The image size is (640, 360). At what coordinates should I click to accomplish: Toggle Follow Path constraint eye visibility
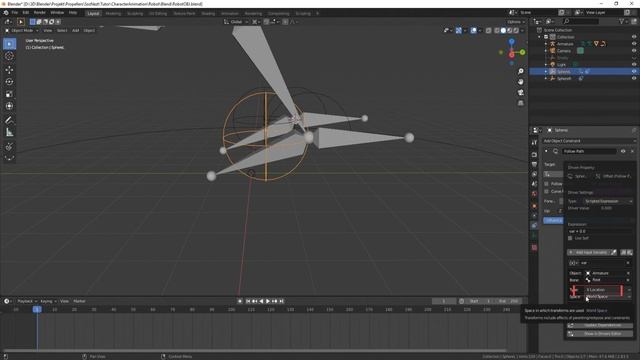[623, 151]
